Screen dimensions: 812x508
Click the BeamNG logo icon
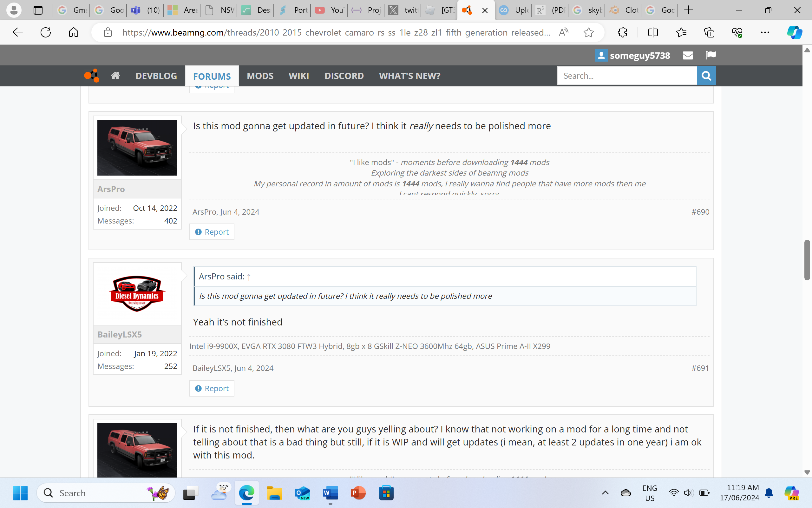[x=92, y=76]
